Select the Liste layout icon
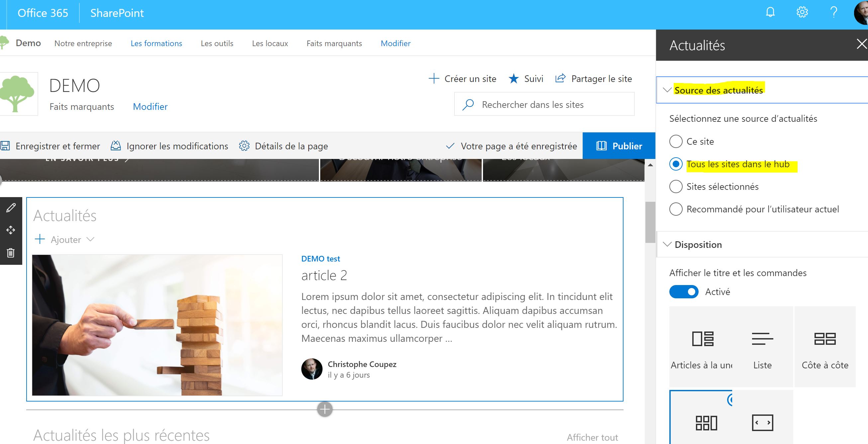Image resolution: width=868 pixels, height=444 pixels. click(x=762, y=347)
